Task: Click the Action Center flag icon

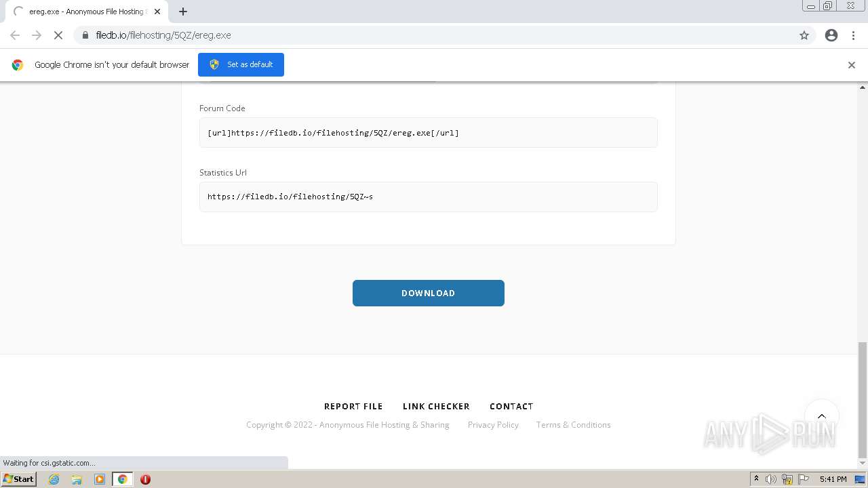Action: coord(804,479)
